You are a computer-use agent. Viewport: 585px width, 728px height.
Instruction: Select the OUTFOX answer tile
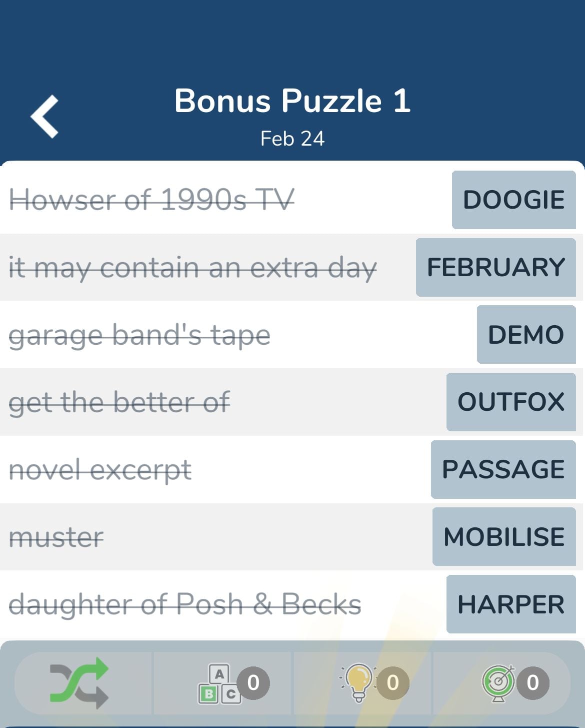pyautogui.click(x=511, y=402)
